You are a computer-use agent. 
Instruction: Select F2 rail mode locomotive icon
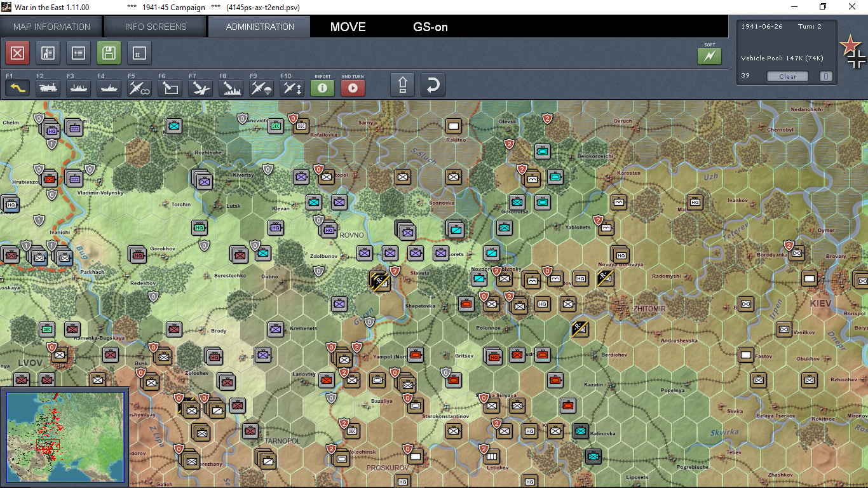pos(48,88)
